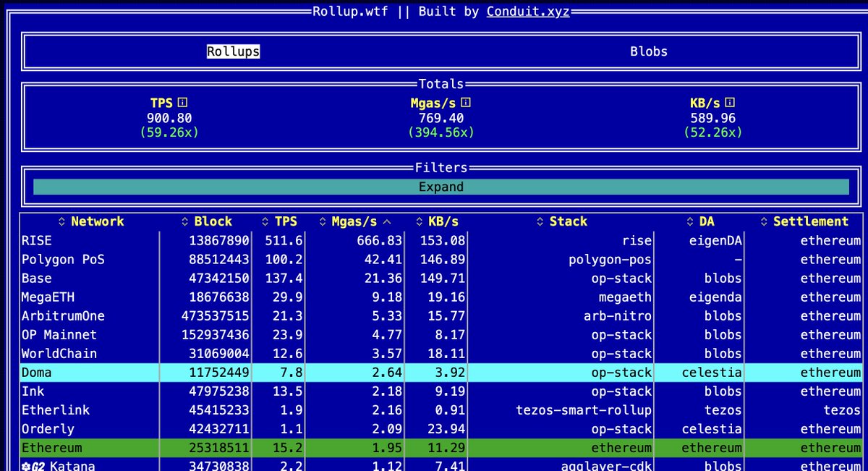Click the polygon-pos stack cell
868x471 pixels.
[x=610, y=260]
